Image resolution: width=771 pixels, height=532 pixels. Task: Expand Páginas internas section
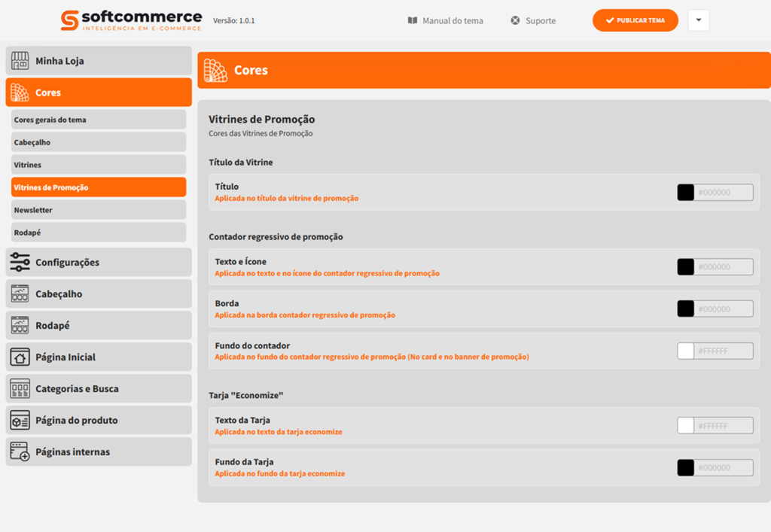(x=99, y=451)
